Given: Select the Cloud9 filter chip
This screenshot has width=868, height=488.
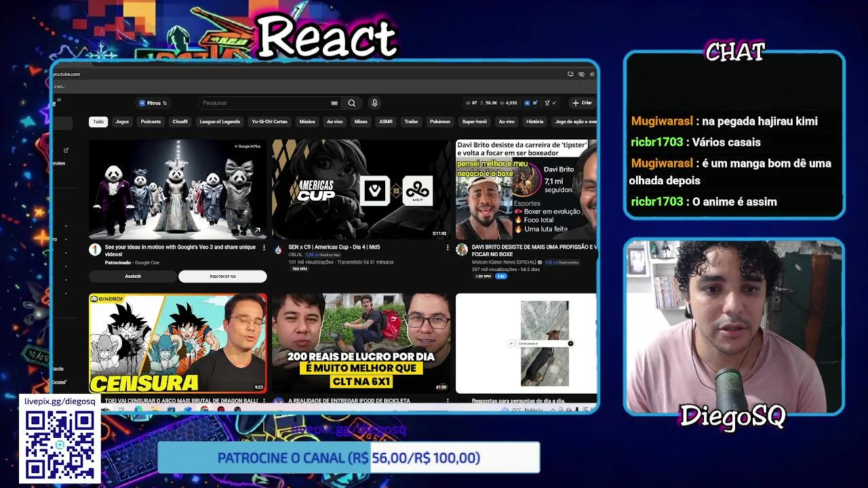Looking at the screenshot, I should pyautogui.click(x=180, y=122).
